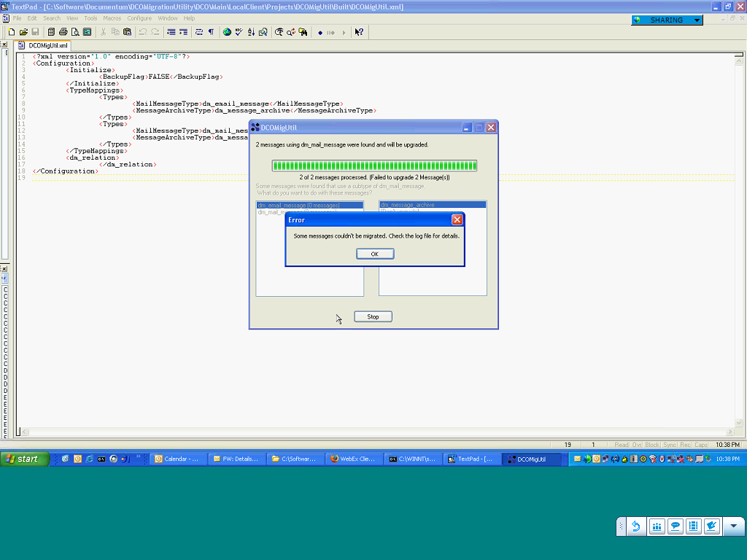Switch to C:\WINNT command prompt taskbar button
The width and height of the screenshot is (747, 560).
click(x=413, y=459)
